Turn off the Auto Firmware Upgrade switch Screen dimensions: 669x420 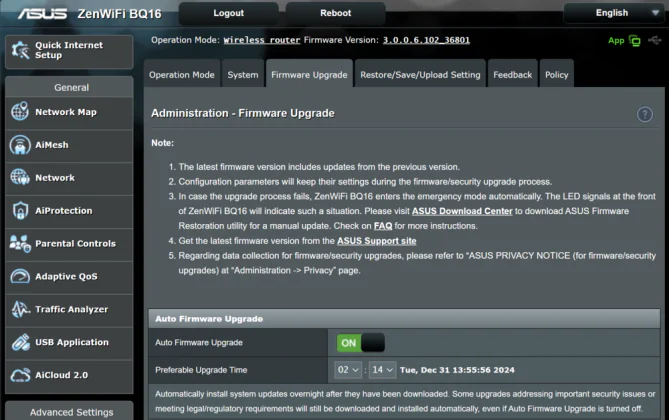pyautogui.click(x=361, y=343)
